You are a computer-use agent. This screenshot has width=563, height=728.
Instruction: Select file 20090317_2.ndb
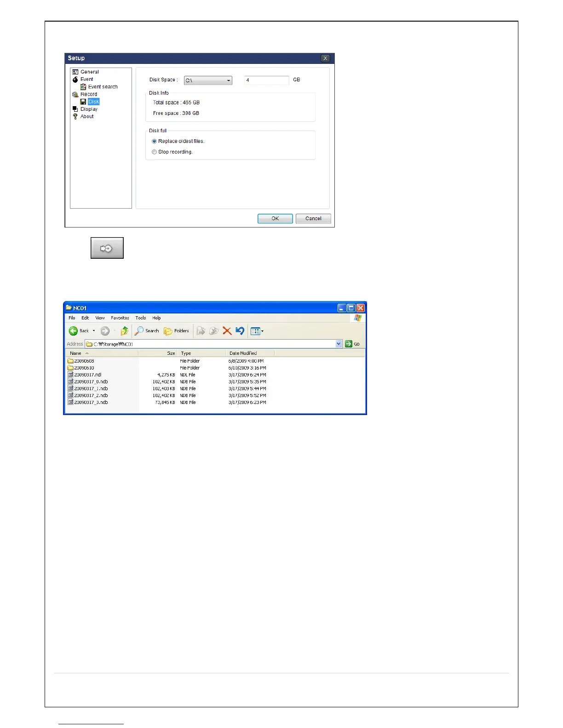tap(91, 396)
